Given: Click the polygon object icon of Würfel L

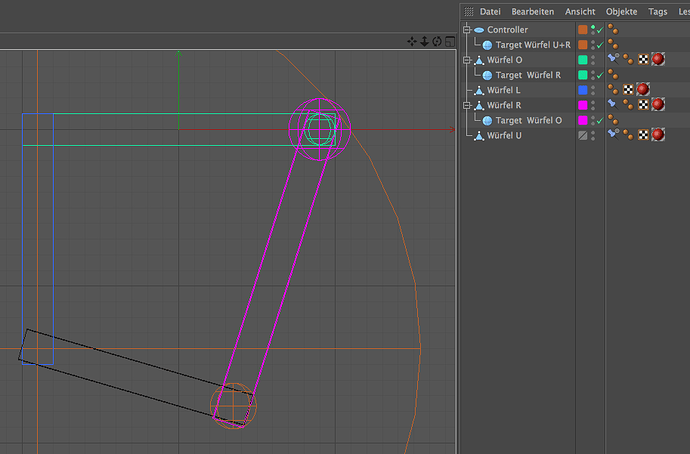Looking at the screenshot, I should point(479,90).
